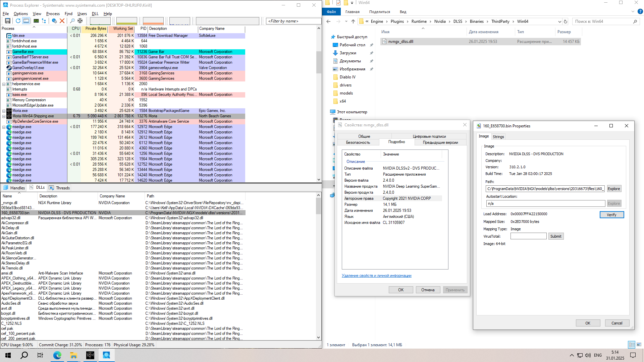
Task: Click the Verify button
Action: pos(611,215)
